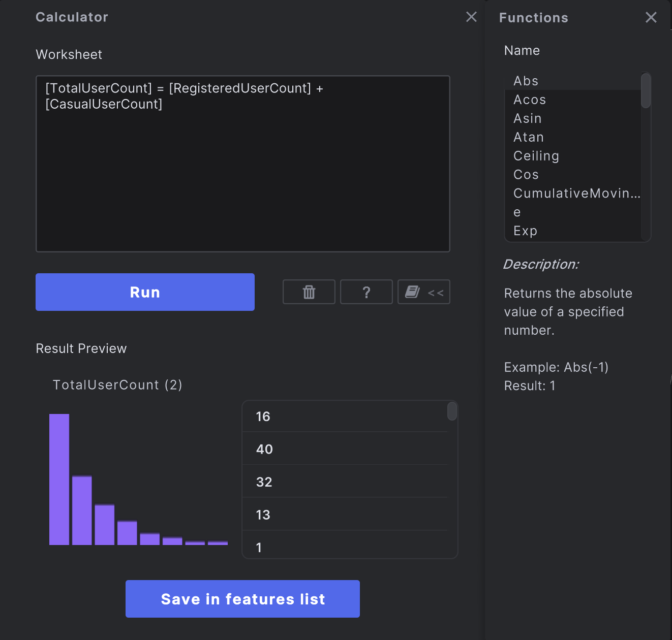
Task: Click the Example: Abs(-1) text
Action: point(556,367)
